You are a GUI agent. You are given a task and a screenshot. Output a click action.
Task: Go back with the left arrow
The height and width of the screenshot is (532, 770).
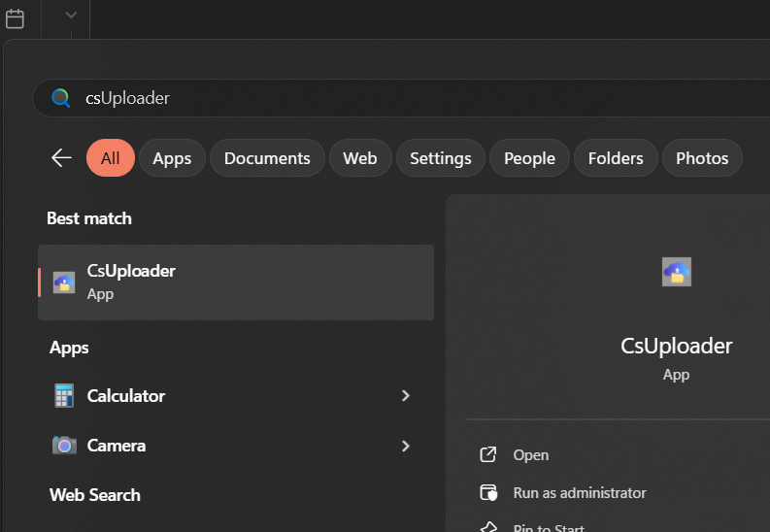[x=62, y=158]
